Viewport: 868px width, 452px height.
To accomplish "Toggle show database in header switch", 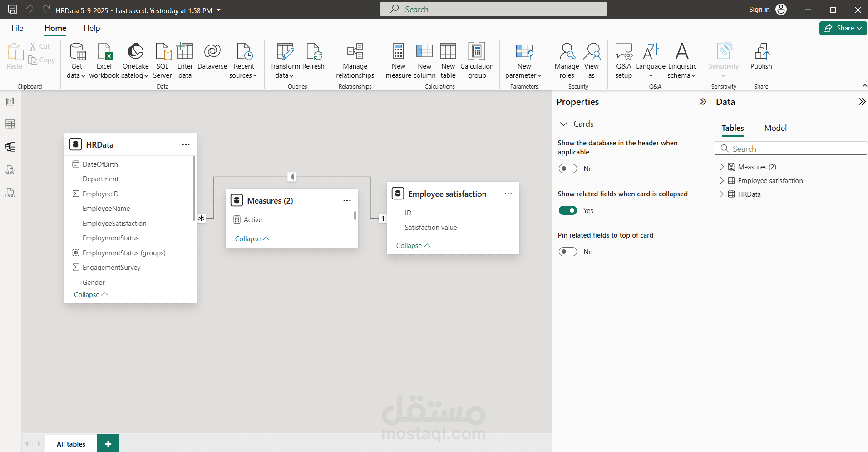I will [x=568, y=169].
